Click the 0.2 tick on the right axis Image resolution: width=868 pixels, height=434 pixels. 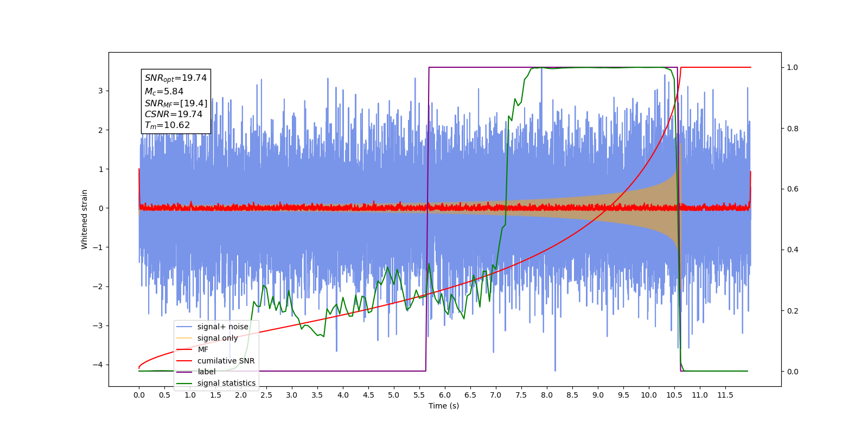793,311
